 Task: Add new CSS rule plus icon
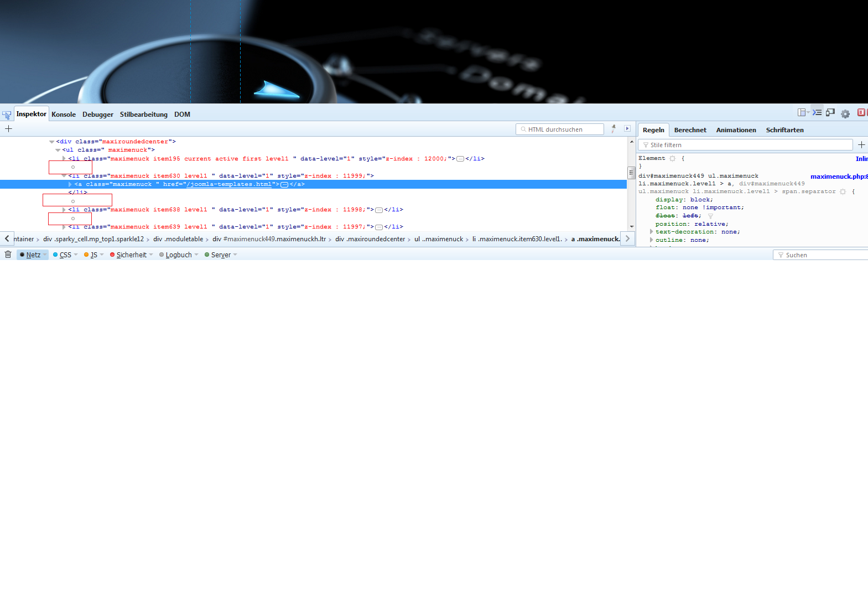click(x=861, y=144)
